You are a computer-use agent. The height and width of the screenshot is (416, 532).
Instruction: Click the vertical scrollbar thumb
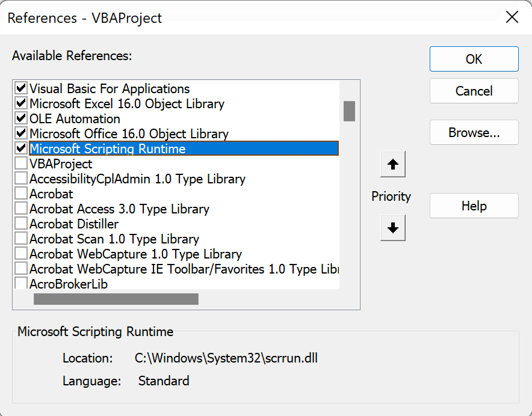349,111
